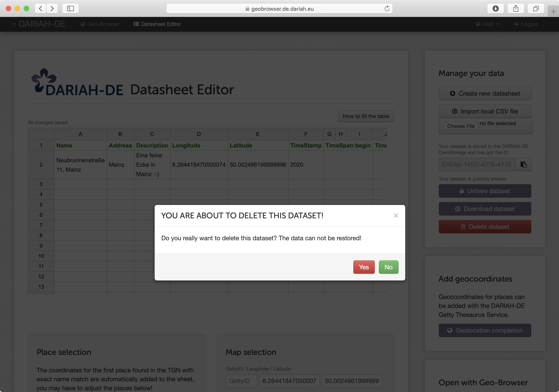Click the Unhare dataset lock icon
559x392 pixels.
pyautogui.click(x=461, y=190)
